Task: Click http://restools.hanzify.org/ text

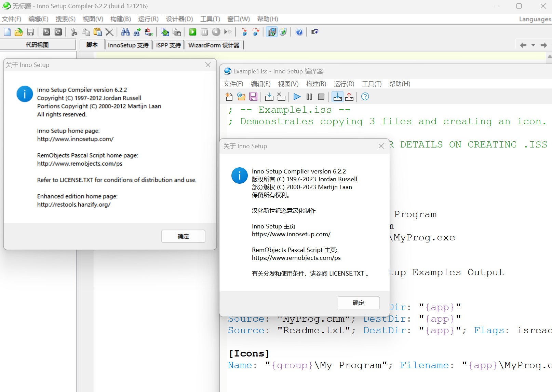Action: pyautogui.click(x=74, y=205)
